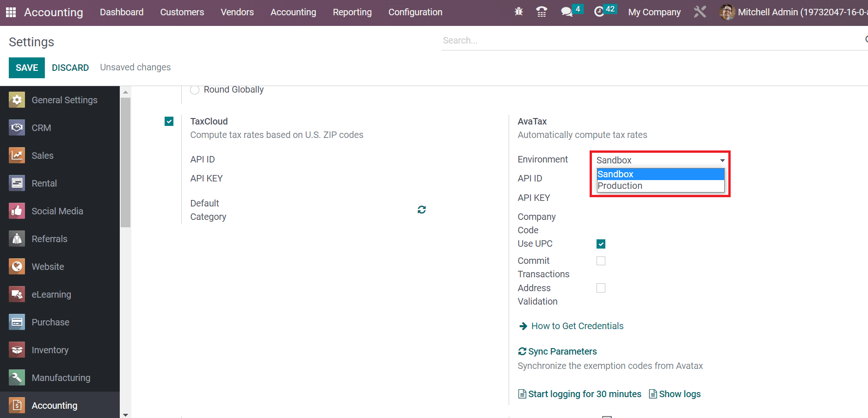Click the arrow icon beside How to Get Credentials
This screenshot has width=868, height=418.
coord(523,326)
